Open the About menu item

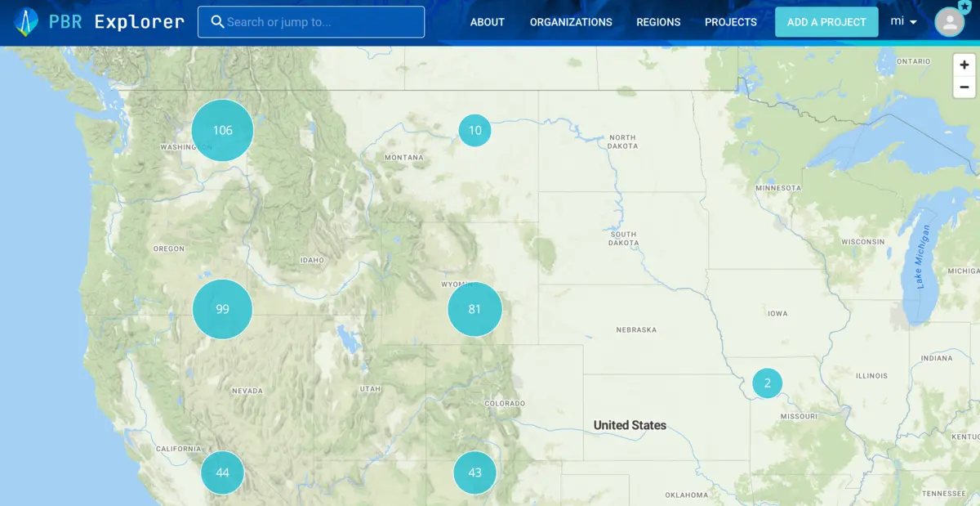point(487,22)
